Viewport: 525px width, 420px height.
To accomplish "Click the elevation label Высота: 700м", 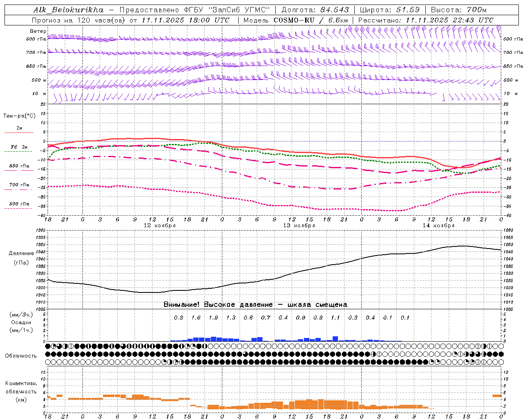I will (459, 10).
